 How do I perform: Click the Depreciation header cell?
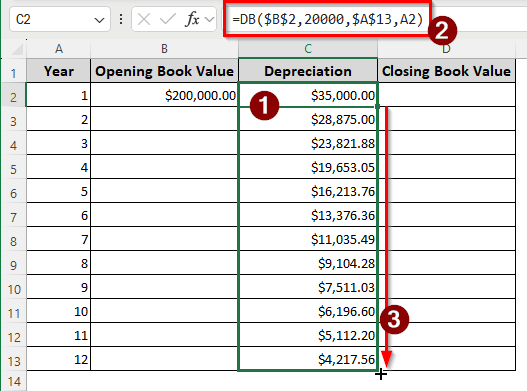(308, 71)
